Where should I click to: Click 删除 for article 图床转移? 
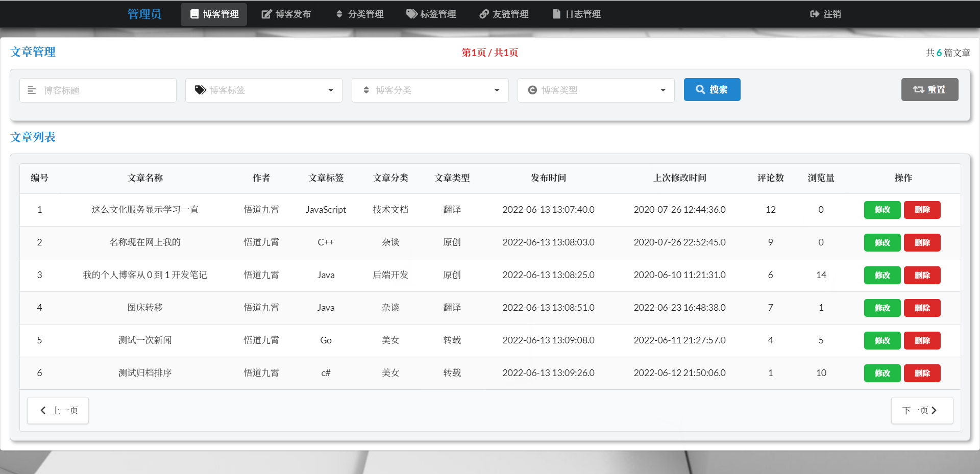922,308
